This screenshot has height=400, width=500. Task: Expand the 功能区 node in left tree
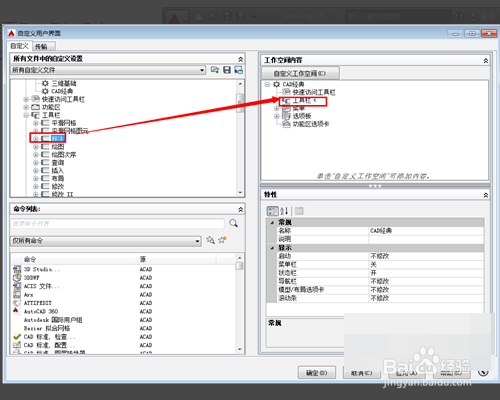(x=26, y=107)
